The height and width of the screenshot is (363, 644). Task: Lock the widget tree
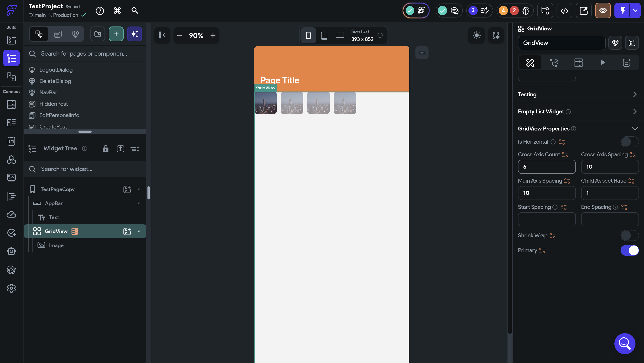coord(105,149)
